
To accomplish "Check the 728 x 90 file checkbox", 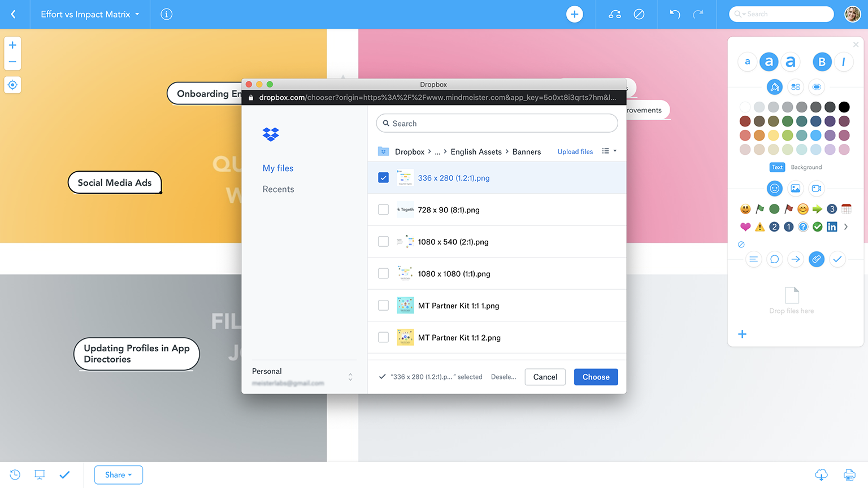I will pos(383,210).
